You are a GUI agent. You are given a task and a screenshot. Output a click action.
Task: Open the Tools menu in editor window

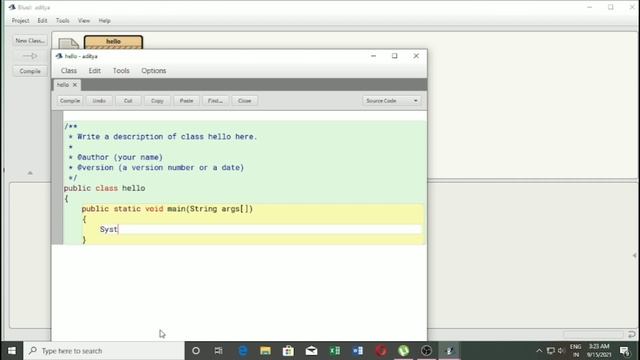pyautogui.click(x=121, y=71)
